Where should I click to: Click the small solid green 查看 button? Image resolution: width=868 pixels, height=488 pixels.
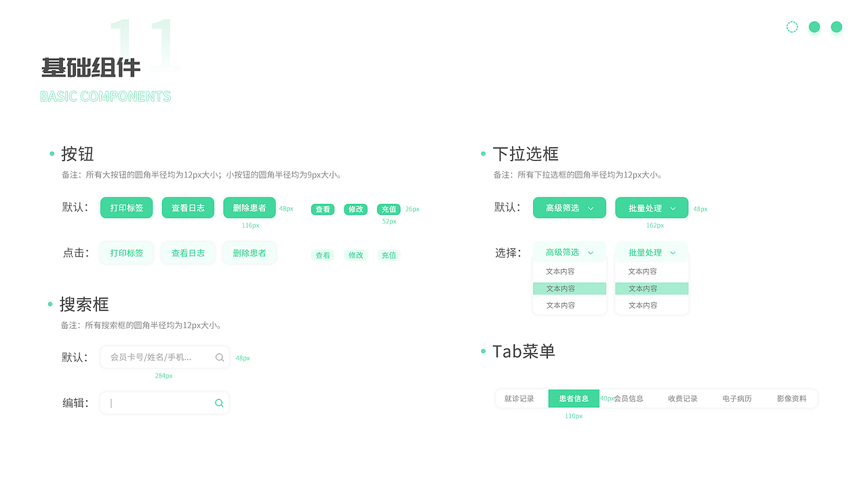[x=323, y=209]
